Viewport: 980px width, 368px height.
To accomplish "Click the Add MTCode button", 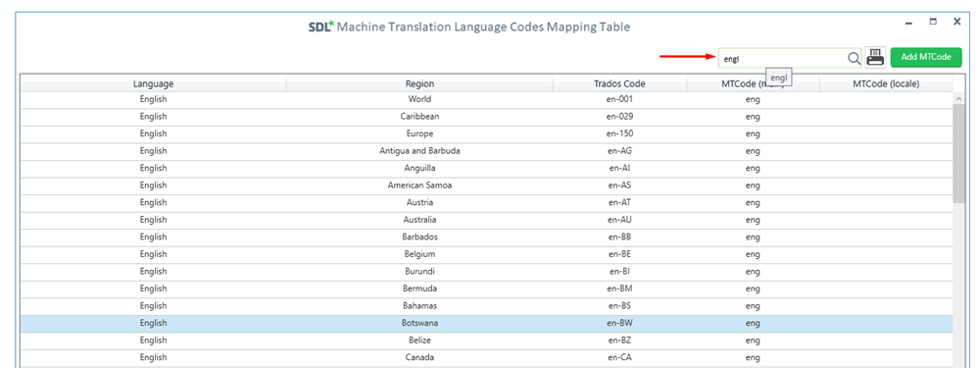I will tap(926, 57).
